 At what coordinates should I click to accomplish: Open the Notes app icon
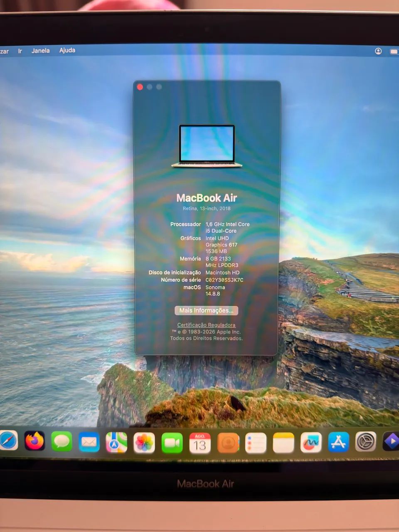(283, 443)
